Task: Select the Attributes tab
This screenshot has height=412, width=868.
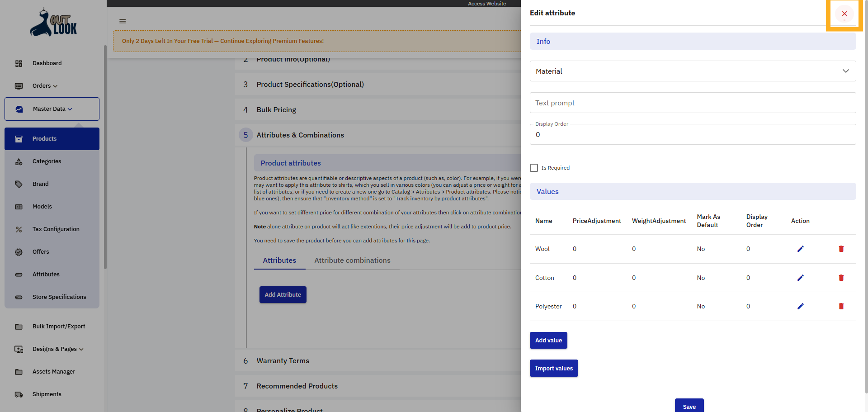Action: pyautogui.click(x=279, y=260)
